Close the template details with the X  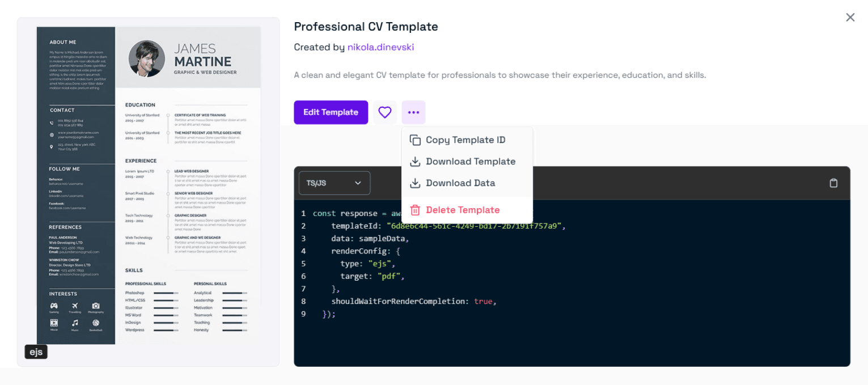(x=850, y=18)
